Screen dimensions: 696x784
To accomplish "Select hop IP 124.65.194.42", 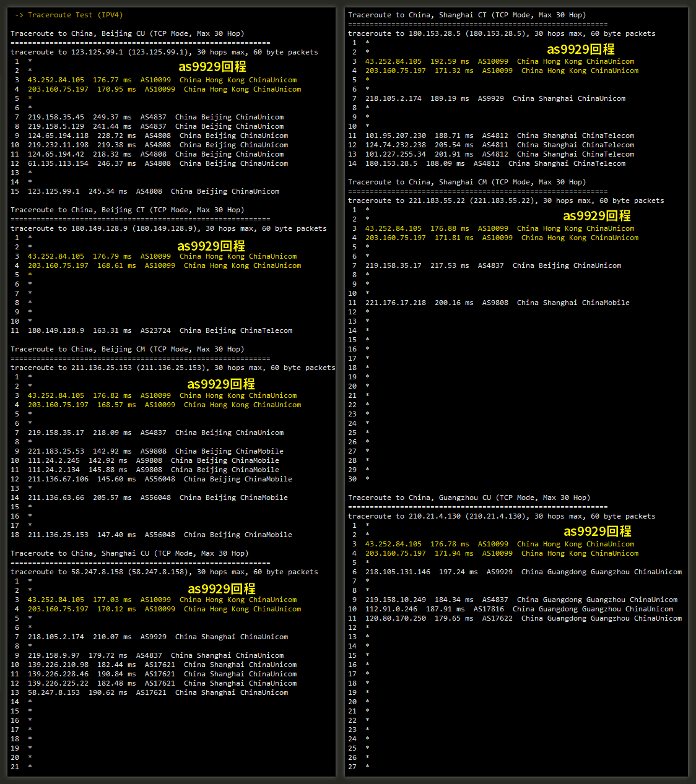I will click(x=56, y=154).
